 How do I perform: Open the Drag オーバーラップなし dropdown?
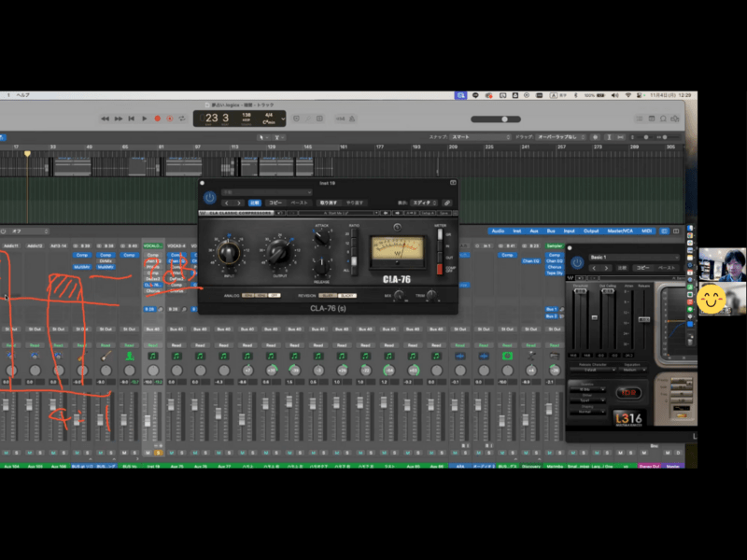click(x=558, y=137)
